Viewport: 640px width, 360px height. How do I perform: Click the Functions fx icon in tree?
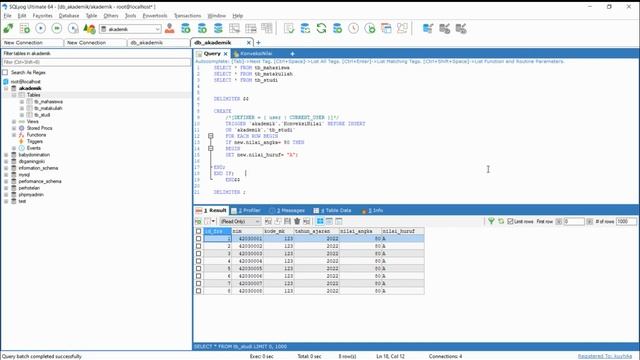[x=22, y=135]
